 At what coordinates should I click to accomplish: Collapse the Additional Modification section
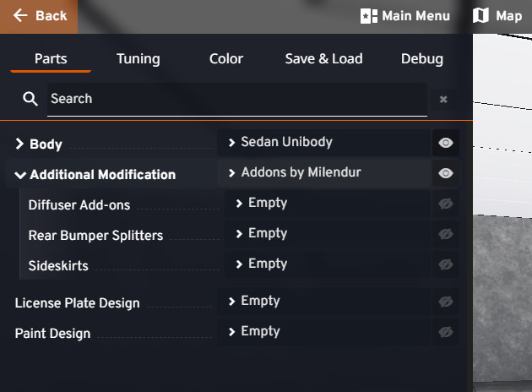pos(20,175)
